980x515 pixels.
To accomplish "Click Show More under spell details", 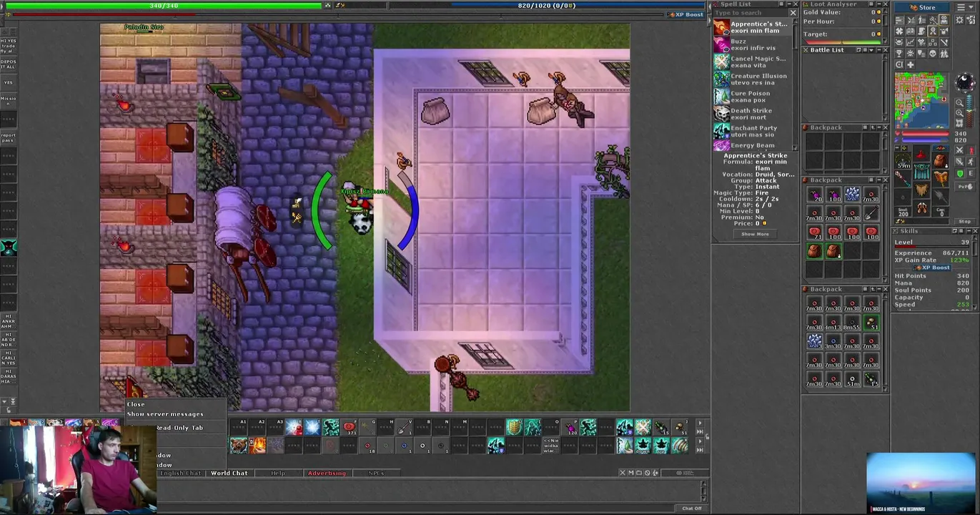I will (x=755, y=234).
